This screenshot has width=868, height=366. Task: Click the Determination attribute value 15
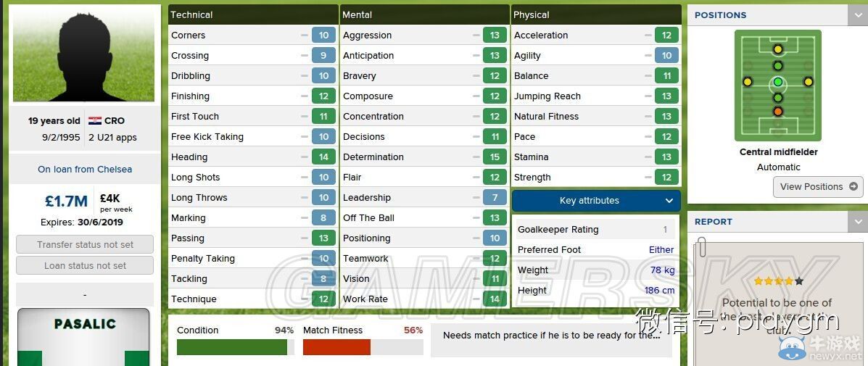(495, 157)
